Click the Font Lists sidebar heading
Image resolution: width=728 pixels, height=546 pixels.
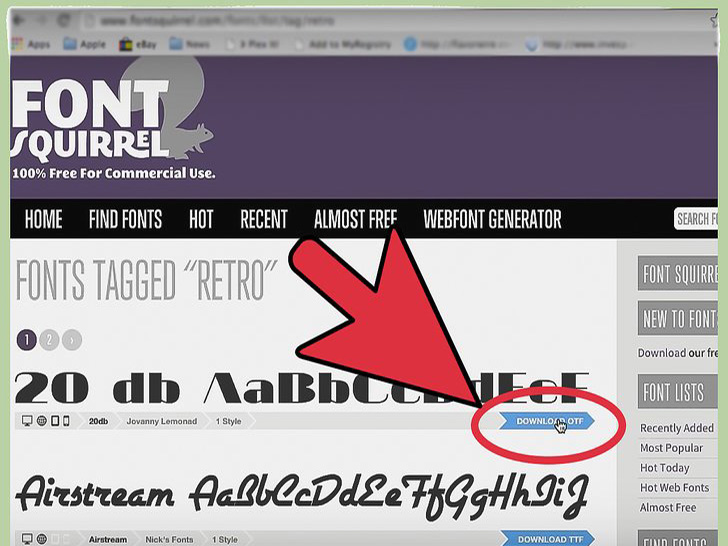[x=678, y=391]
